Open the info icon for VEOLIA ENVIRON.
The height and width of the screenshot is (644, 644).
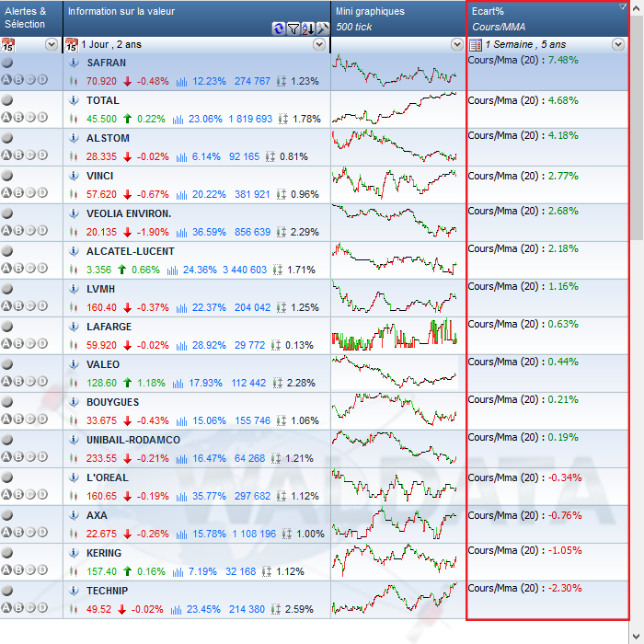click(74, 213)
